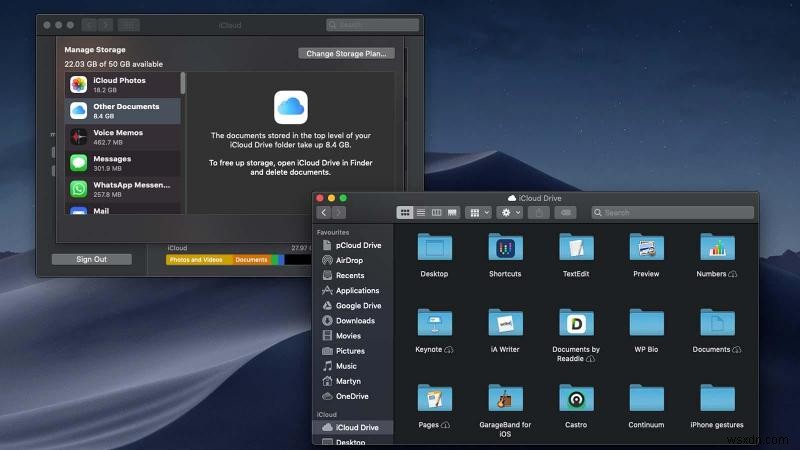Image resolution: width=800 pixels, height=450 pixels.
Task: Open the group-by arrangement dropdown
Action: [478, 213]
